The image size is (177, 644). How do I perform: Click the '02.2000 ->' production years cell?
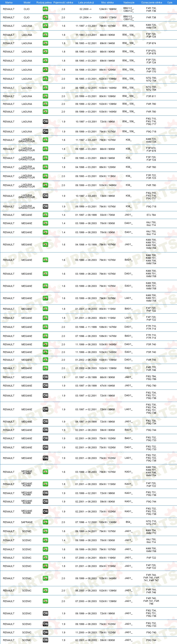click(86, 9)
